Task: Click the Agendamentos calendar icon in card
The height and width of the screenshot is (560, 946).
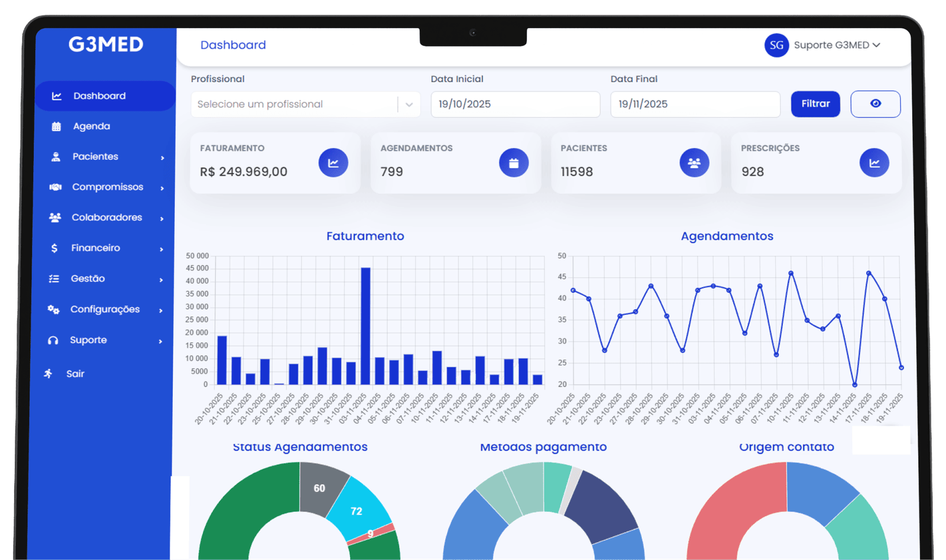Action: pos(513,163)
